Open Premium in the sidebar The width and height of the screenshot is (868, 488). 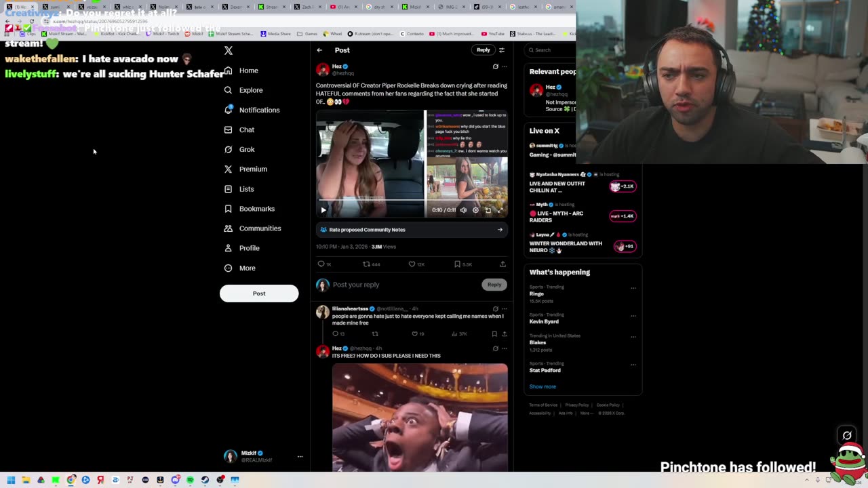coord(245,169)
